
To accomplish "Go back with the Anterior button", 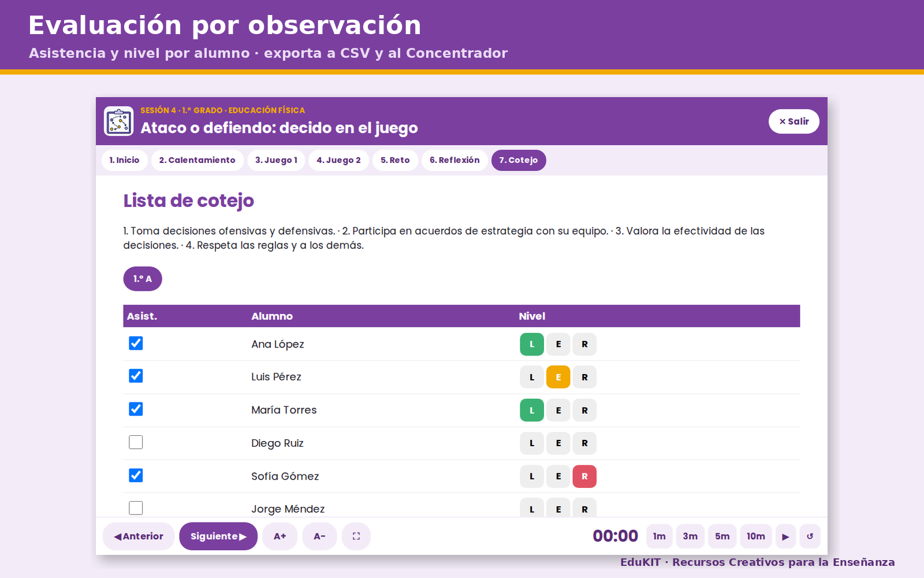I will [139, 536].
